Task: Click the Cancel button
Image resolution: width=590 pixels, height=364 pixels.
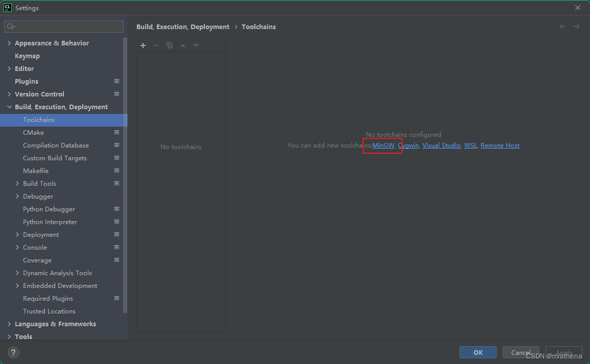Action: 521,352
